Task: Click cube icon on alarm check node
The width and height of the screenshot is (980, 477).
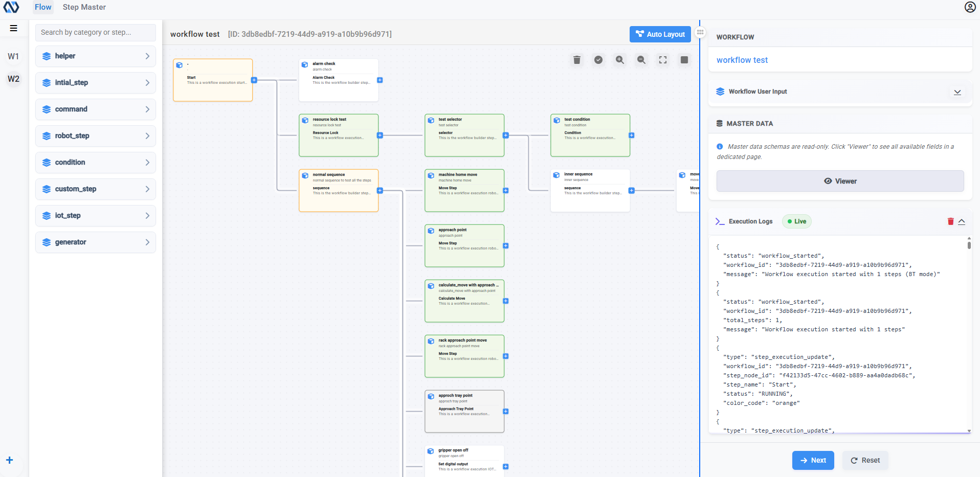Action: [305, 65]
